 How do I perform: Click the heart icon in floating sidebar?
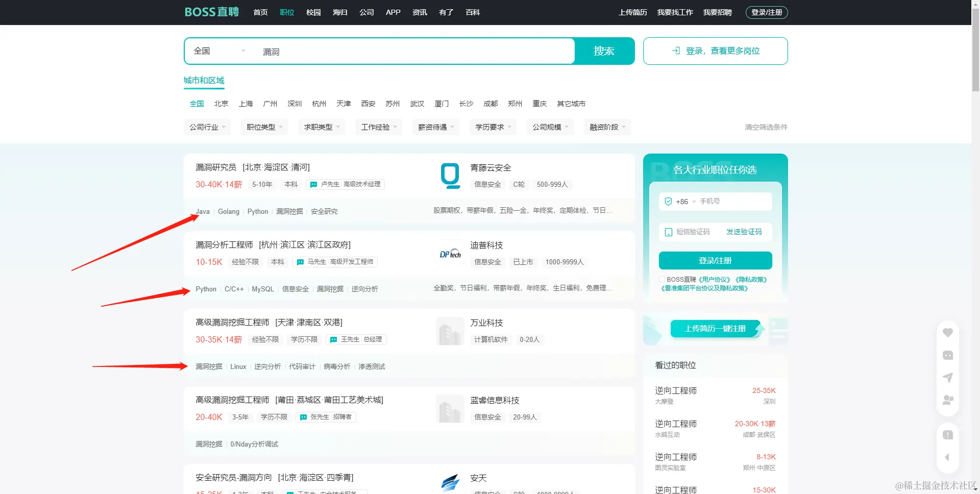(x=948, y=333)
